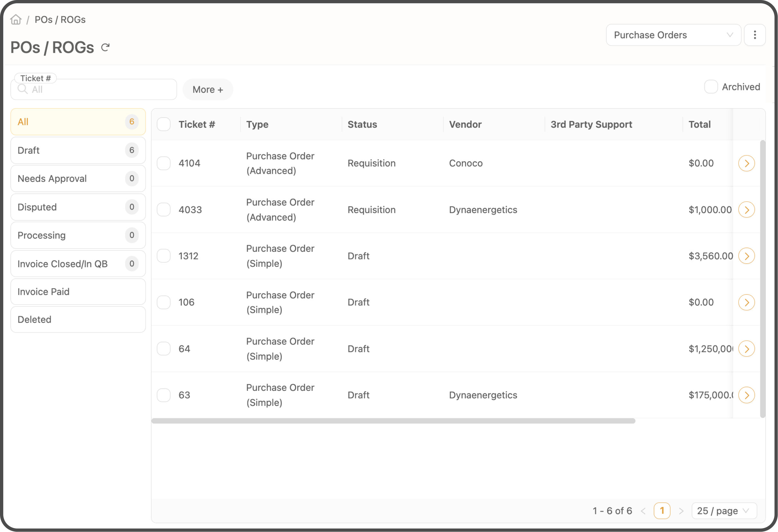Open the Purchase Orders view dropdown
Image resolution: width=778 pixels, height=532 pixels.
[673, 35]
